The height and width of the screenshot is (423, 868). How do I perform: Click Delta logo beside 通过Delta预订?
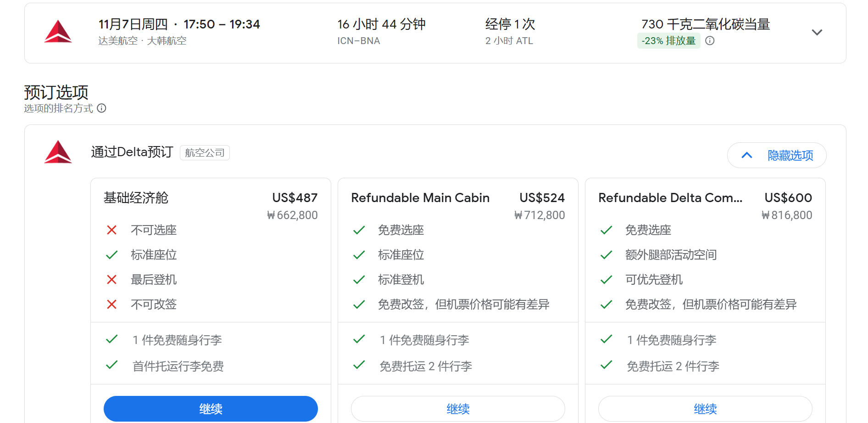point(58,152)
